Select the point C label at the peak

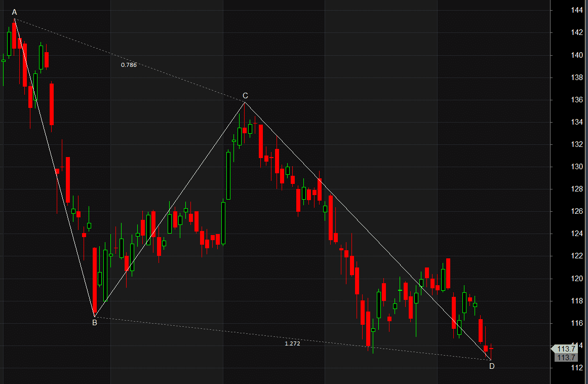pos(245,95)
